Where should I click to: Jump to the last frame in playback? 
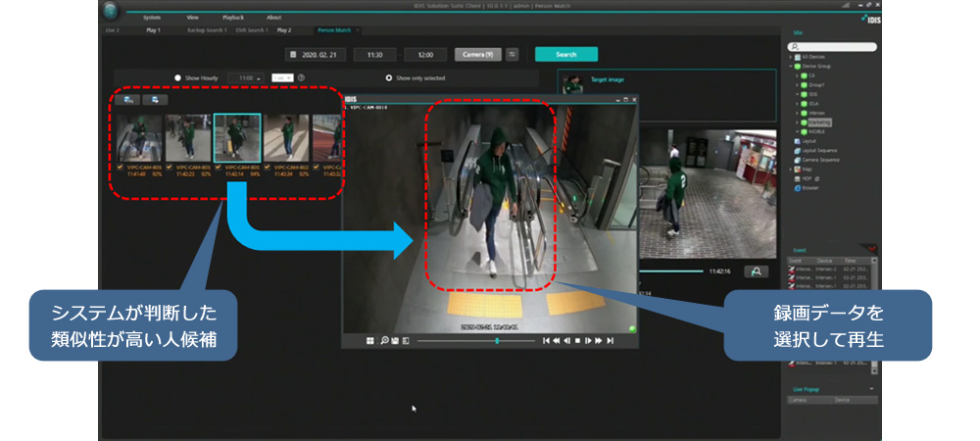point(610,340)
